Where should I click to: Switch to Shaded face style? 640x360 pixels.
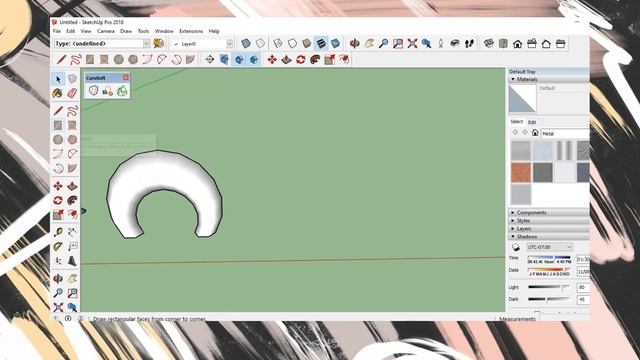pyautogui.click(x=307, y=43)
